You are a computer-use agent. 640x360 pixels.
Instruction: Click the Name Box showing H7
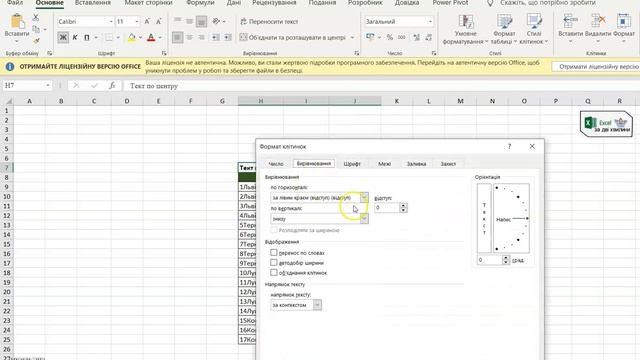(x=27, y=85)
